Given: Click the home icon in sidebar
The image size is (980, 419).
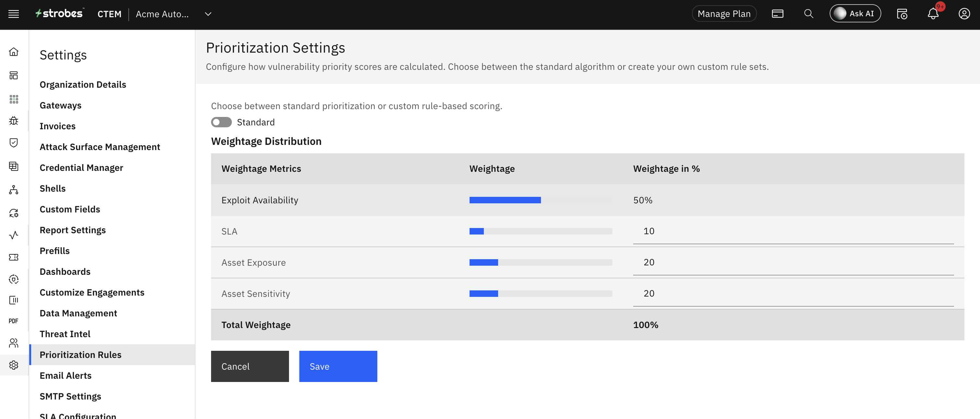Looking at the screenshot, I should [14, 52].
